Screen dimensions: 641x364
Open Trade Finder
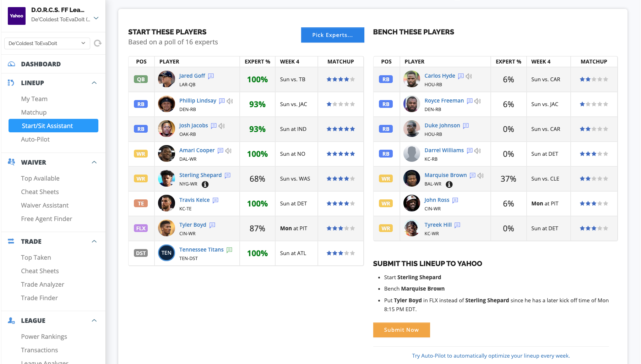pos(39,298)
